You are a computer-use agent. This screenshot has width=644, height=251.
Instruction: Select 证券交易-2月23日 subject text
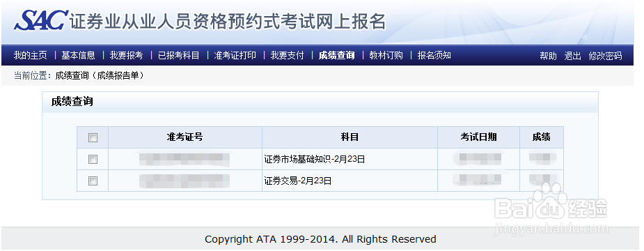coord(298,181)
